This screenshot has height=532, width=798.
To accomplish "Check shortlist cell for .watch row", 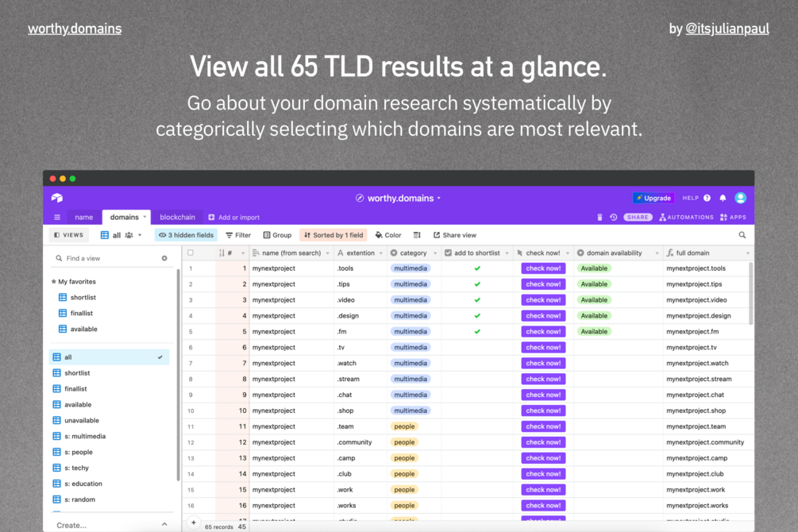I will [x=477, y=363].
